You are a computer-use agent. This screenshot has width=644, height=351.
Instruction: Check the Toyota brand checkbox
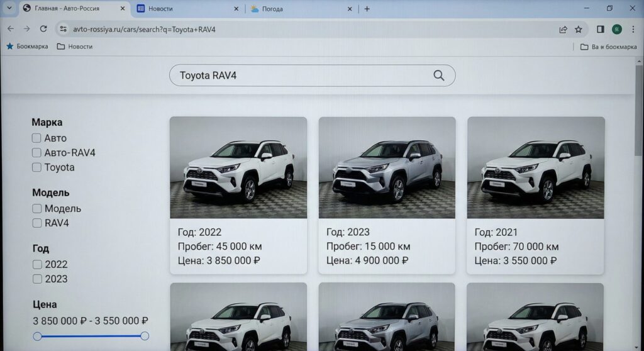point(36,167)
